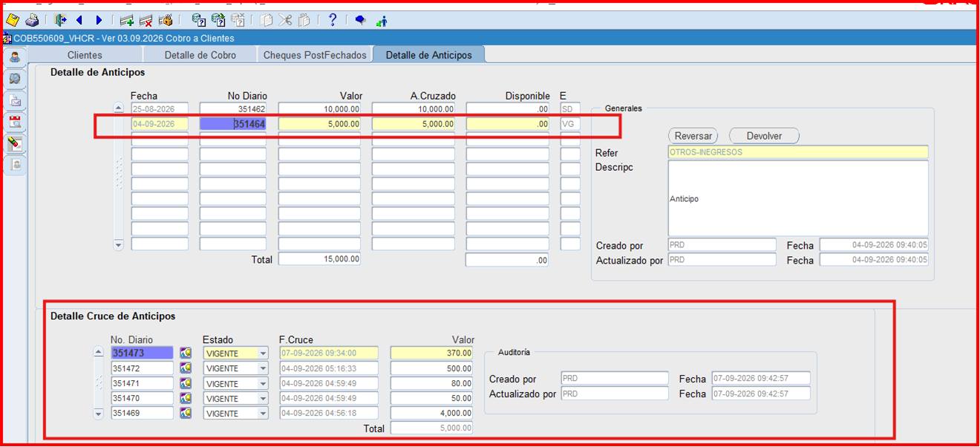The width and height of the screenshot is (980, 447).
Task: Click the Devolver button
Action: point(764,136)
